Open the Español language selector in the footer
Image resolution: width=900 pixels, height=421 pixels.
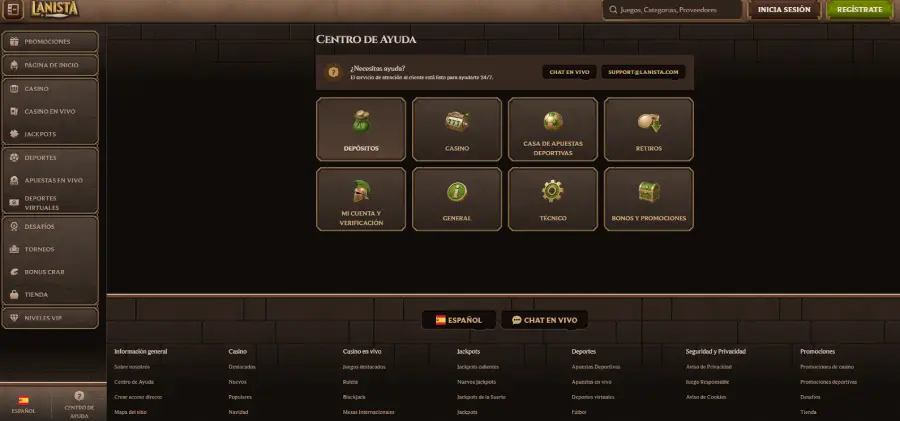coord(459,320)
